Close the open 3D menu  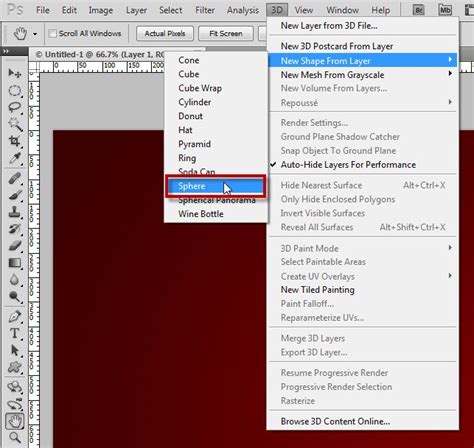[x=277, y=10]
